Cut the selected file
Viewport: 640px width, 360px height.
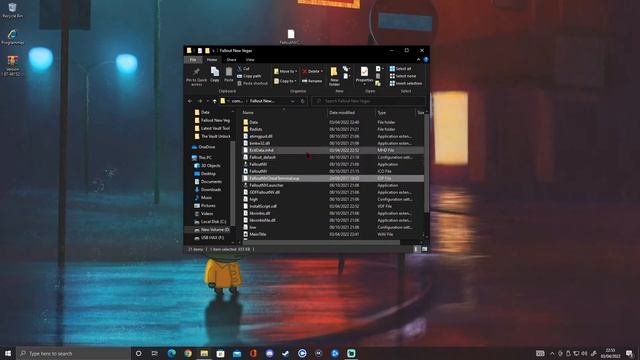[244, 69]
